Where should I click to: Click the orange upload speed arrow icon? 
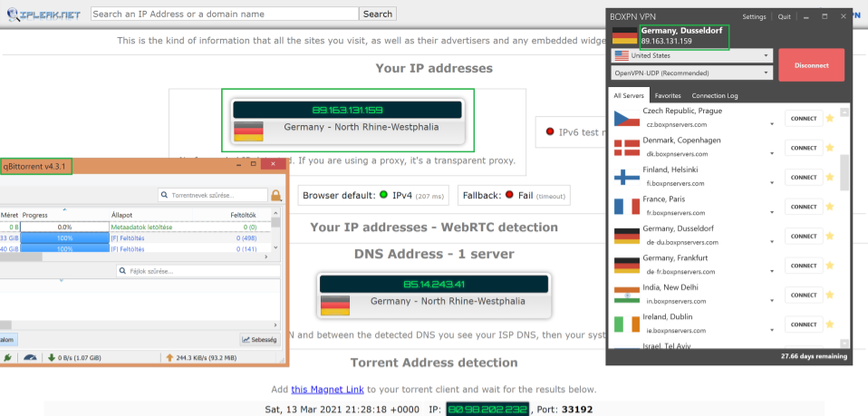coord(170,358)
